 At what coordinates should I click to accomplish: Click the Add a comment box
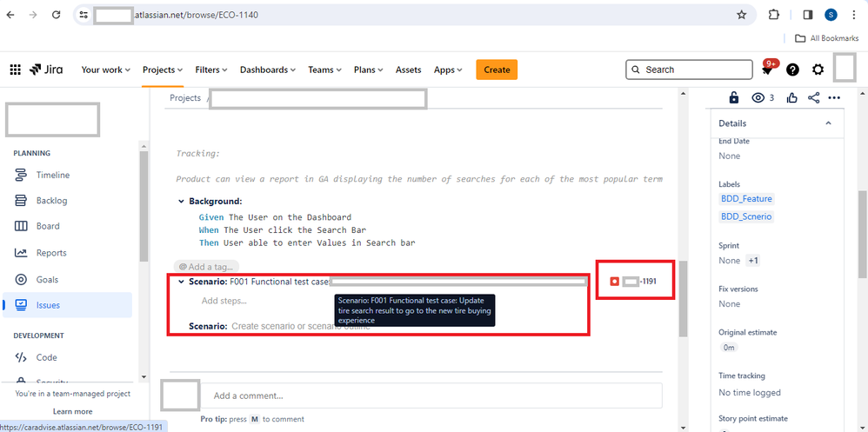click(431, 395)
